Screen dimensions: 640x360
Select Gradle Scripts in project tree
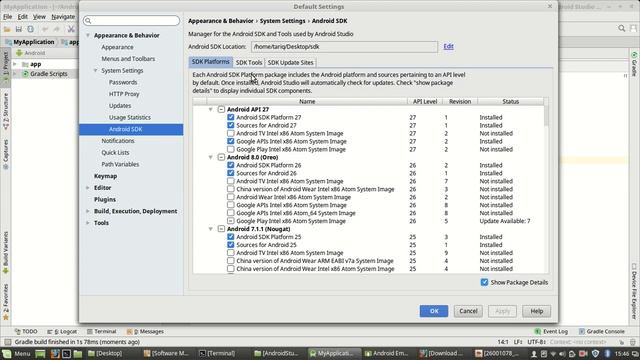(49, 74)
